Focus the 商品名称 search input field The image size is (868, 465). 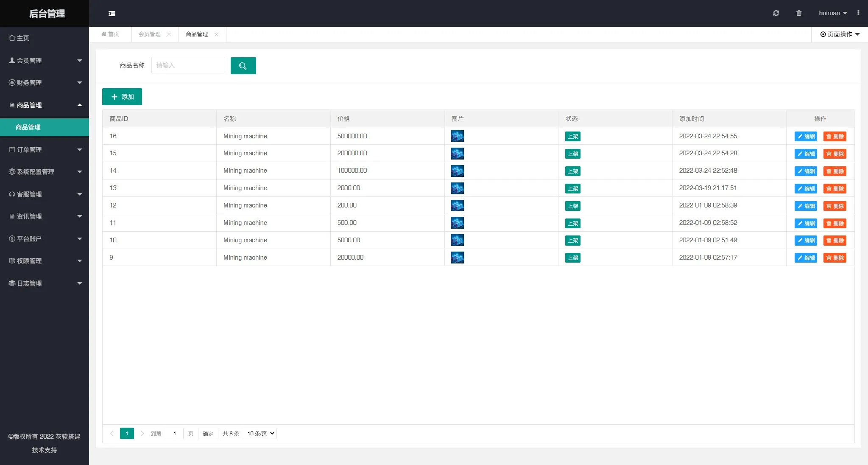(x=187, y=65)
